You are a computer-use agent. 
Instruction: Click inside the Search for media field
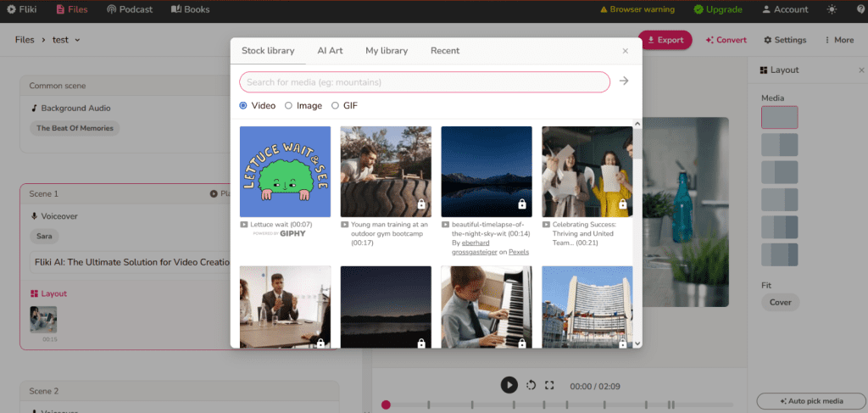click(x=424, y=82)
